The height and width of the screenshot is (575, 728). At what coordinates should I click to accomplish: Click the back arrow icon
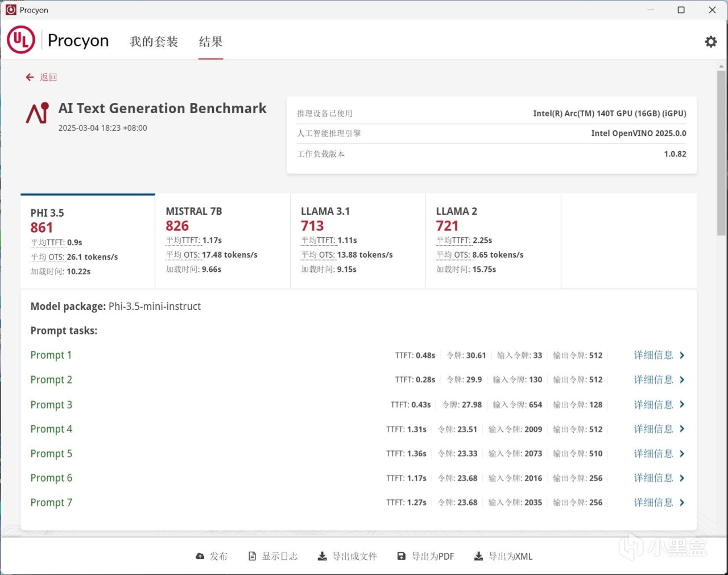pyautogui.click(x=30, y=77)
